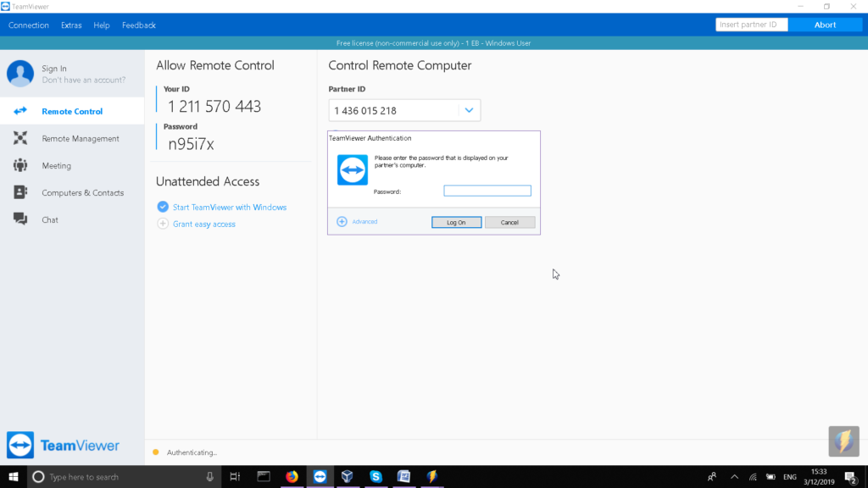868x488 pixels.
Task: Open the Action Center notifications icon
Action: [x=851, y=476]
